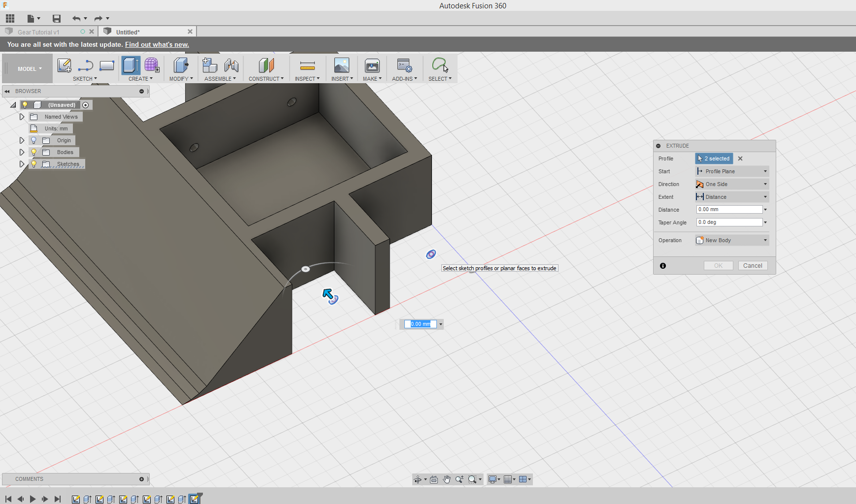Open the Find out what's new link
The width and height of the screenshot is (856, 504).
(157, 44)
